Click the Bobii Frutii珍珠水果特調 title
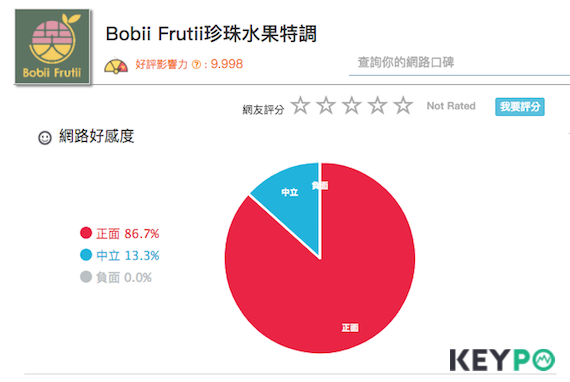570x382 pixels. coord(211,34)
